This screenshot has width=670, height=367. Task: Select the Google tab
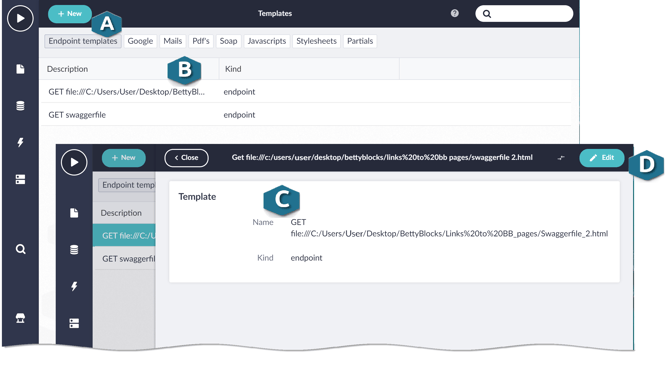tap(140, 41)
